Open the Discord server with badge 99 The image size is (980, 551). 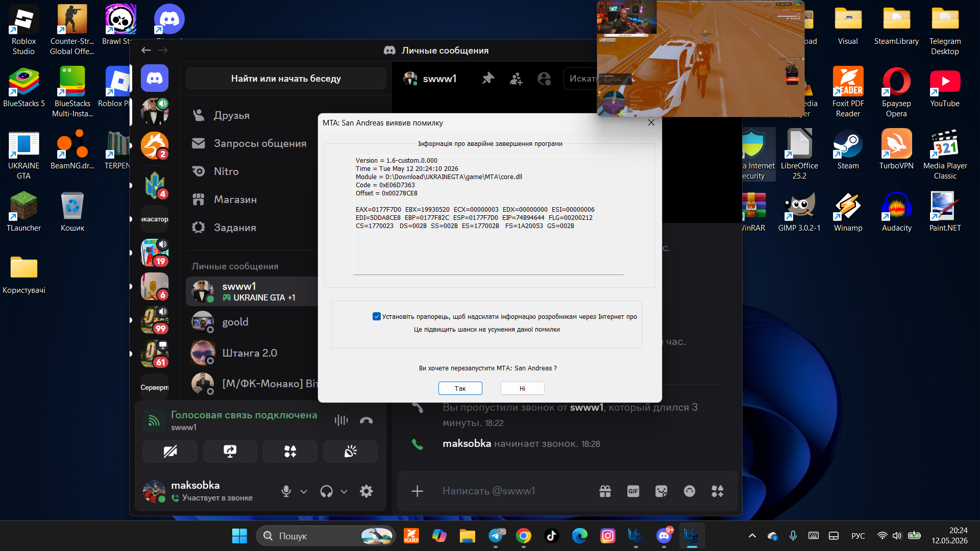click(x=155, y=320)
